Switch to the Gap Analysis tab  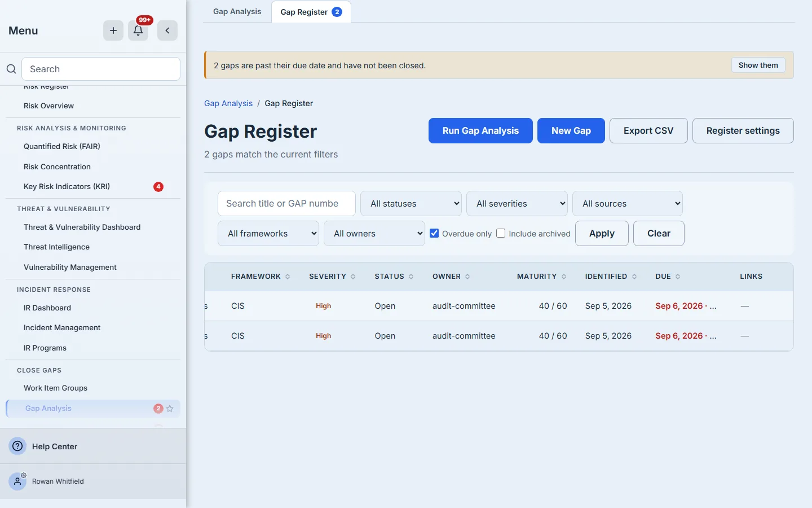pos(237,12)
